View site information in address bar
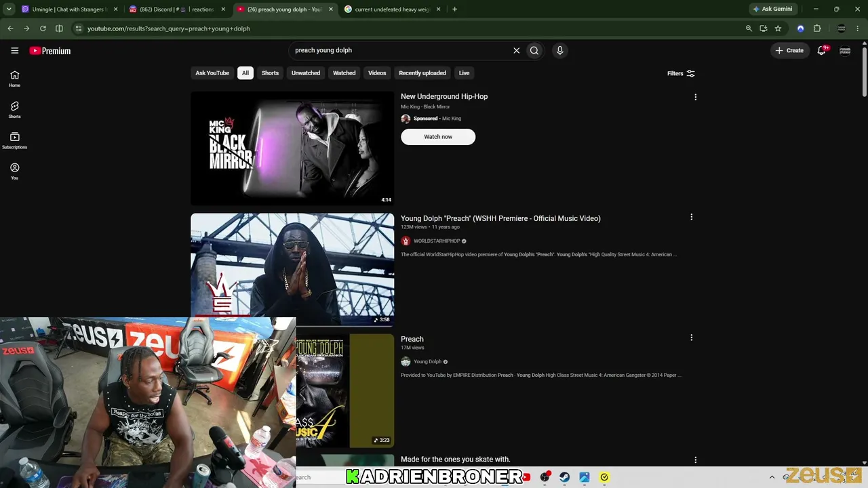Image resolution: width=868 pixels, height=488 pixels. click(x=79, y=28)
